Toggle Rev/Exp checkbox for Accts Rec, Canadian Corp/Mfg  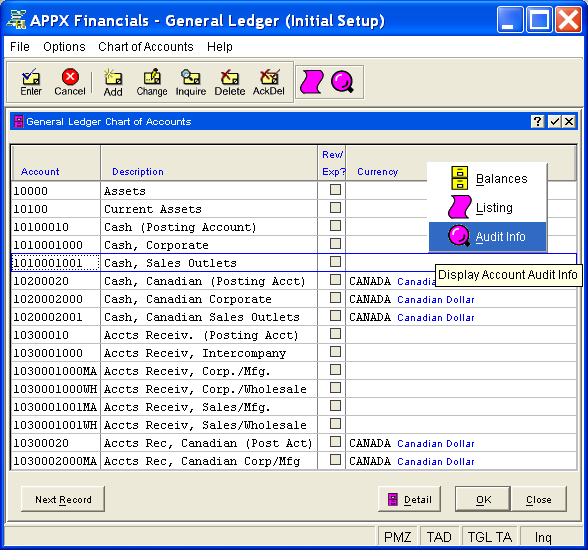tap(335, 460)
